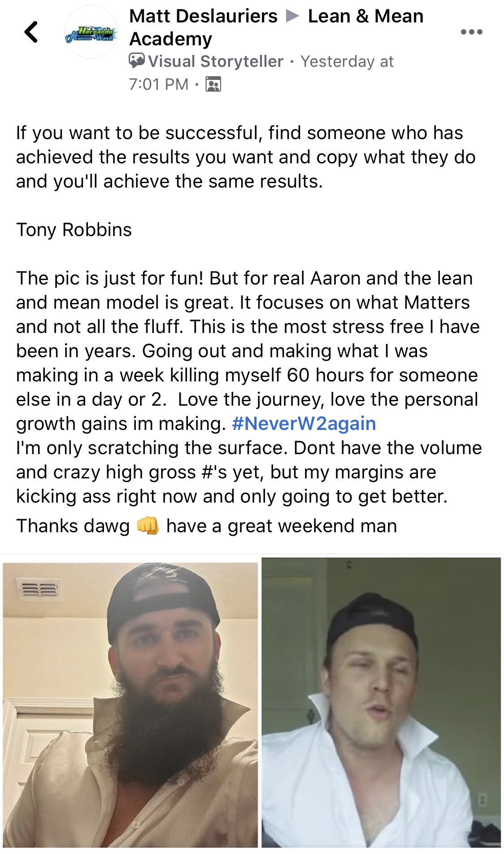Tap the Visual Storyteller badge label

[216, 61]
